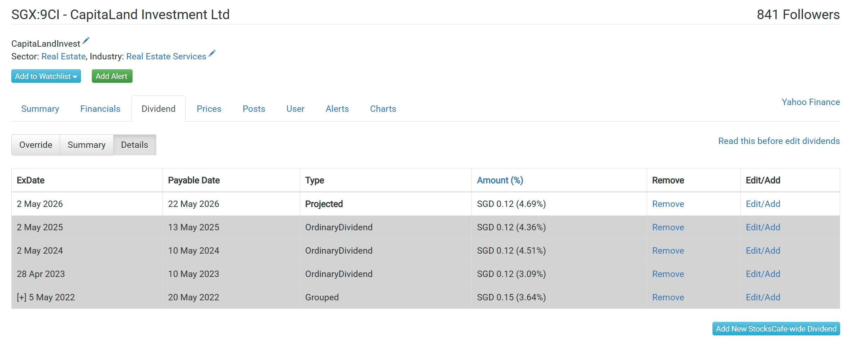868x341 pixels.
Task: Open Read this before edit dividends link
Action: tap(779, 141)
